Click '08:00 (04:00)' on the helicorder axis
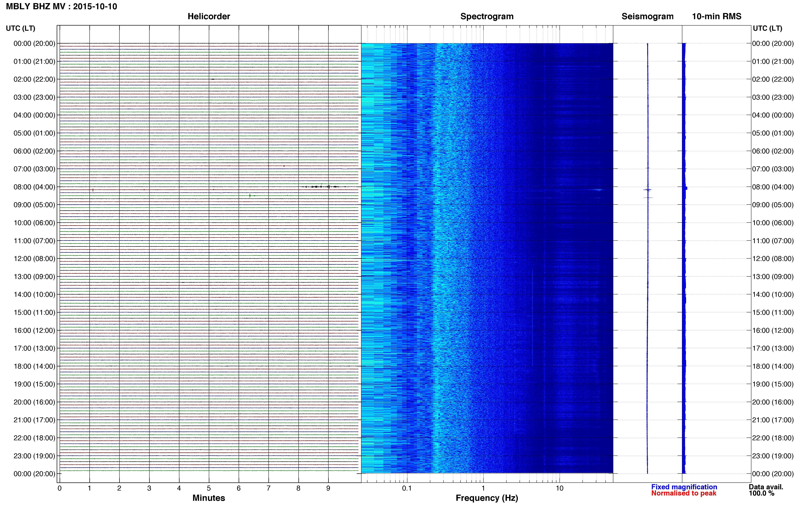812x508 pixels. click(34, 187)
